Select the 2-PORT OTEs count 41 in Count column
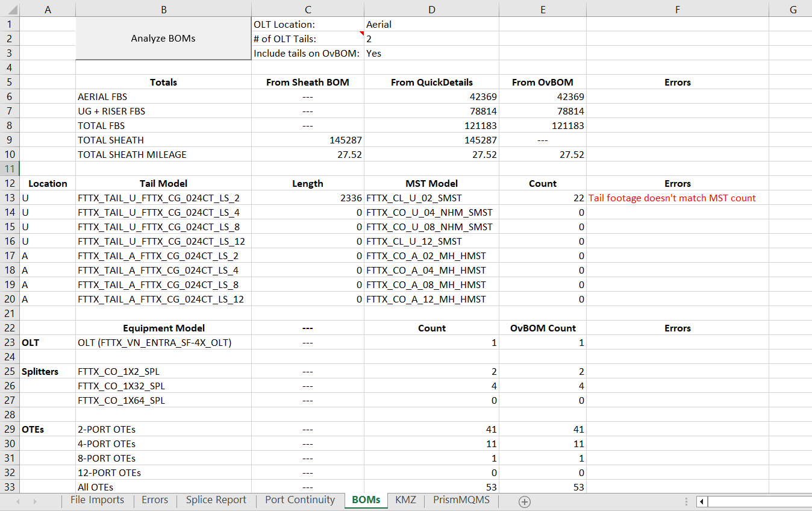 click(x=431, y=430)
